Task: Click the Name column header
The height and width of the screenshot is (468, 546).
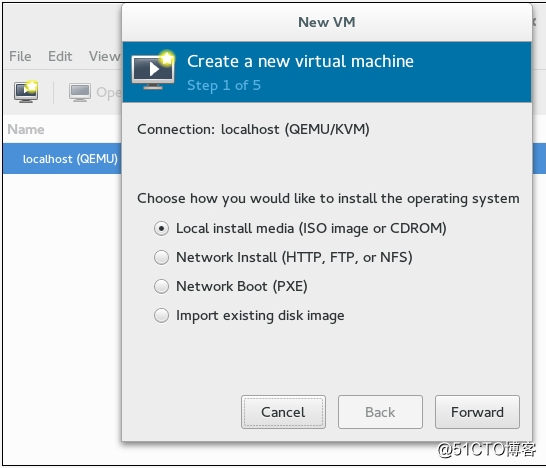Action: [x=26, y=130]
